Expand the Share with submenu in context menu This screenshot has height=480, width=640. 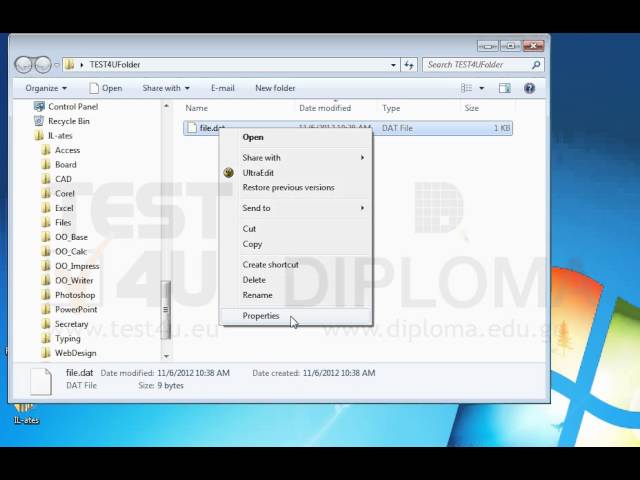point(362,158)
